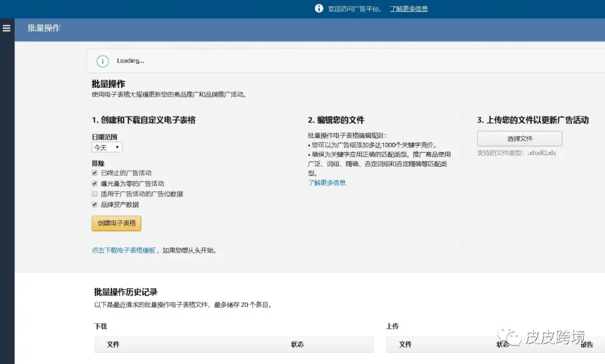Open the 今天 date range dropdown
605x364 pixels.
tap(106, 147)
